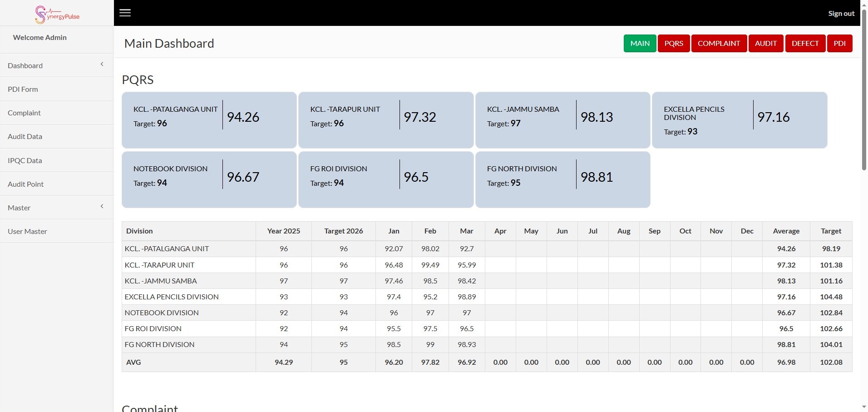
Task: Go to Audit Data page
Action: click(x=57, y=136)
